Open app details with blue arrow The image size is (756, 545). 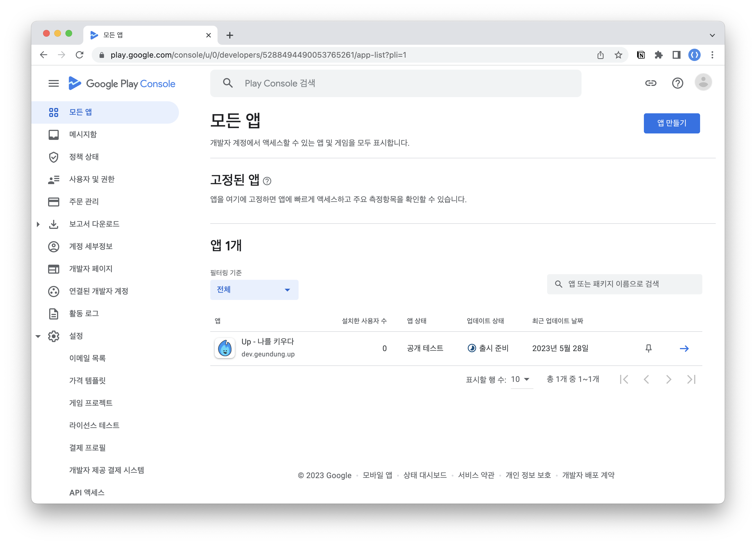click(x=684, y=348)
